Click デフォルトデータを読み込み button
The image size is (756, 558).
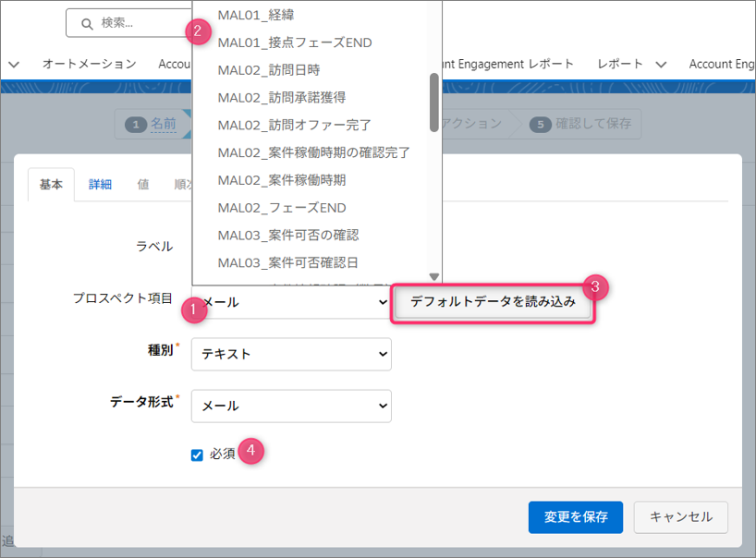tap(493, 302)
